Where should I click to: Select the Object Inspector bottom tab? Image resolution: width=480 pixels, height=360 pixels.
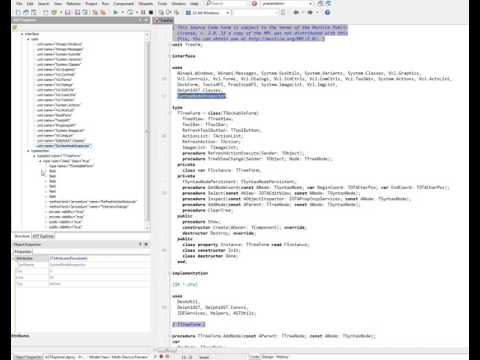pos(28,357)
